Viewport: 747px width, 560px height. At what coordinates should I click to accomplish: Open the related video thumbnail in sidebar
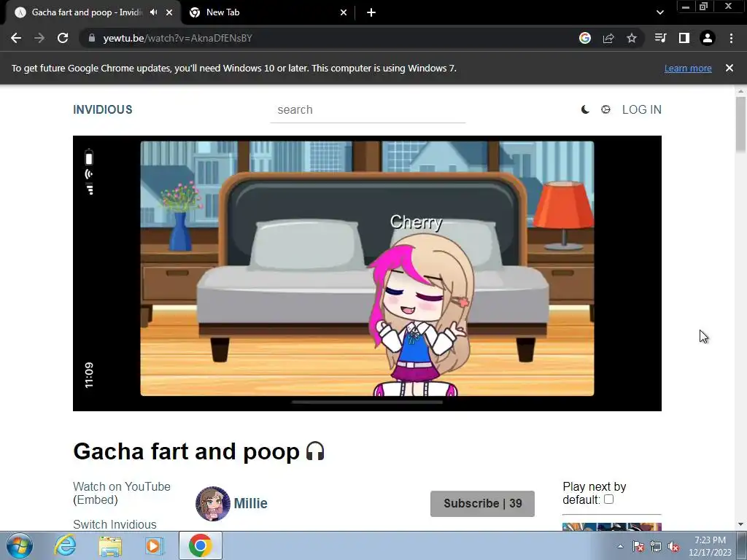pos(612,526)
